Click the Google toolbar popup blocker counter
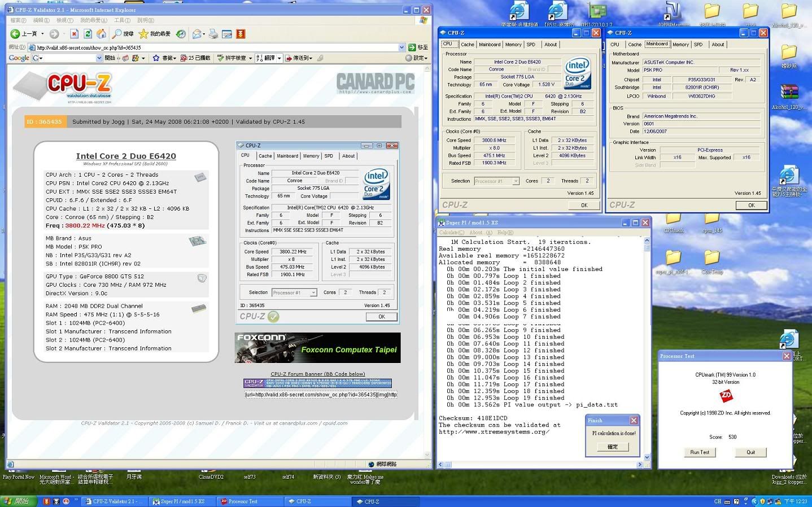 [x=195, y=58]
